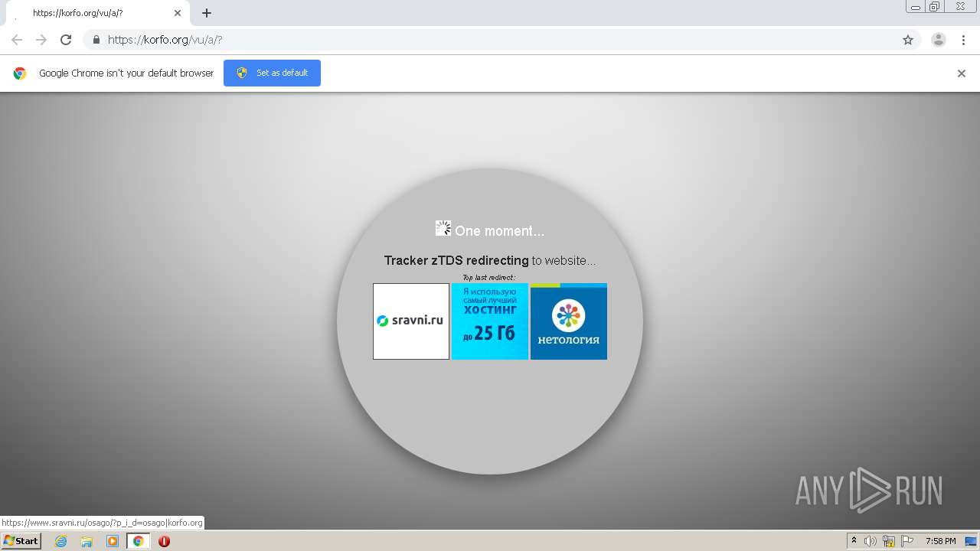Viewport: 980px width, 551px height.
Task: Click the "Top last redirect:" label
Action: (489, 277)
